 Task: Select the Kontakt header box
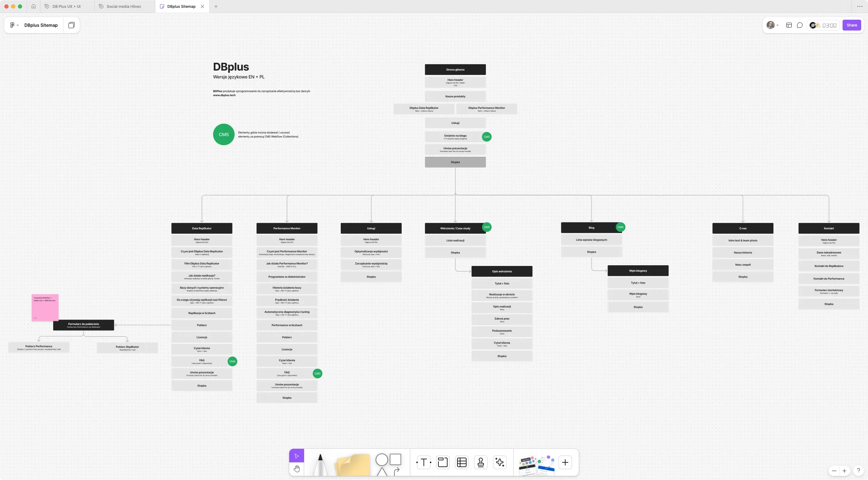click(x=829, y=228)
